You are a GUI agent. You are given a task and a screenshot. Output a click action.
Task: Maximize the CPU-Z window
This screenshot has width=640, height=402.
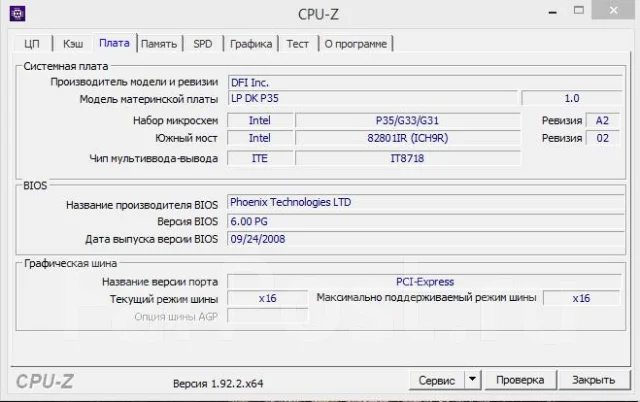[x=579, y=10]
